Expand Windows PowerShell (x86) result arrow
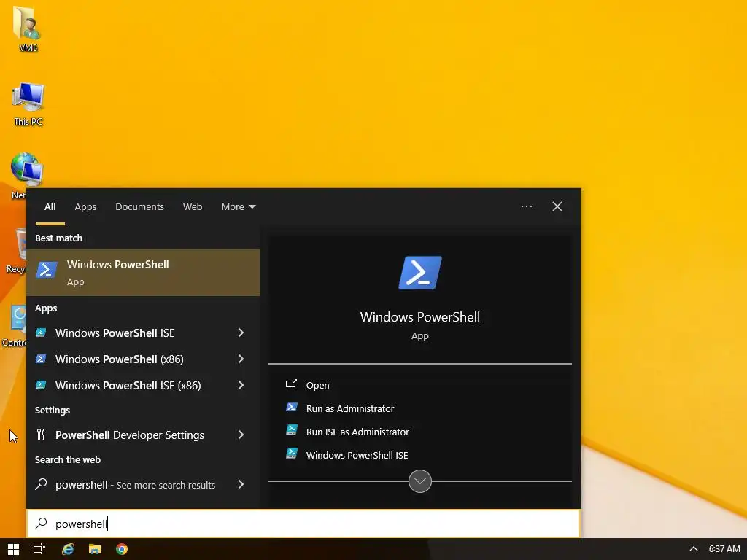Screen dimensions: 747x560 click(x=241, y=359)
